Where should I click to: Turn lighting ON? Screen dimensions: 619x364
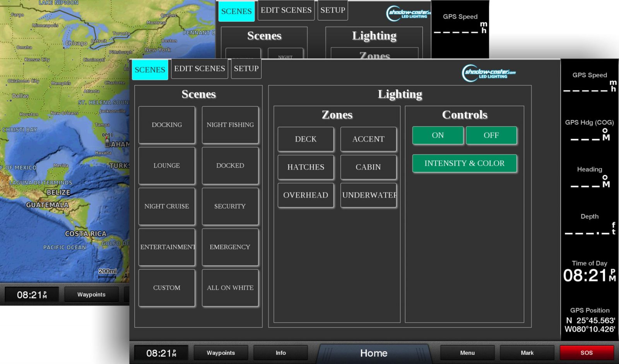point(437,135)
